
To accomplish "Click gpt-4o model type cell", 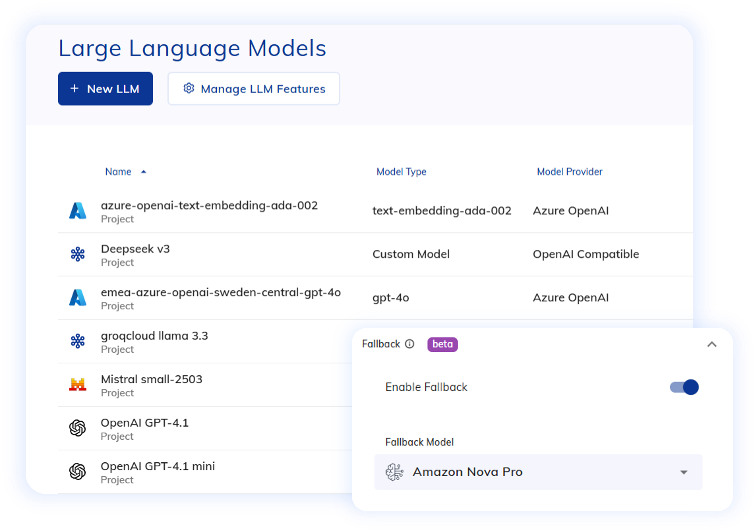I will tap(391, 298).
